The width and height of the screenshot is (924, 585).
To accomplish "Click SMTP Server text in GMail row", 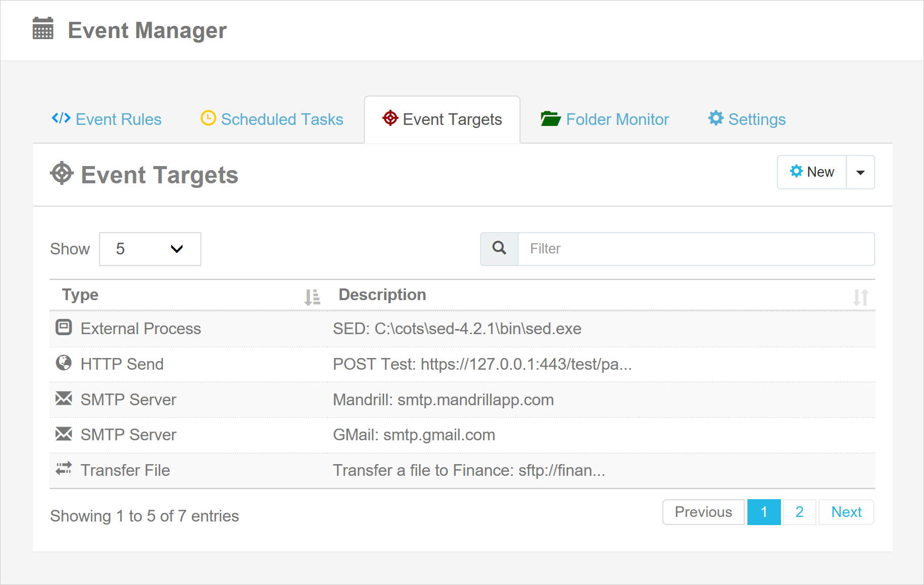I will coord(128,435).
